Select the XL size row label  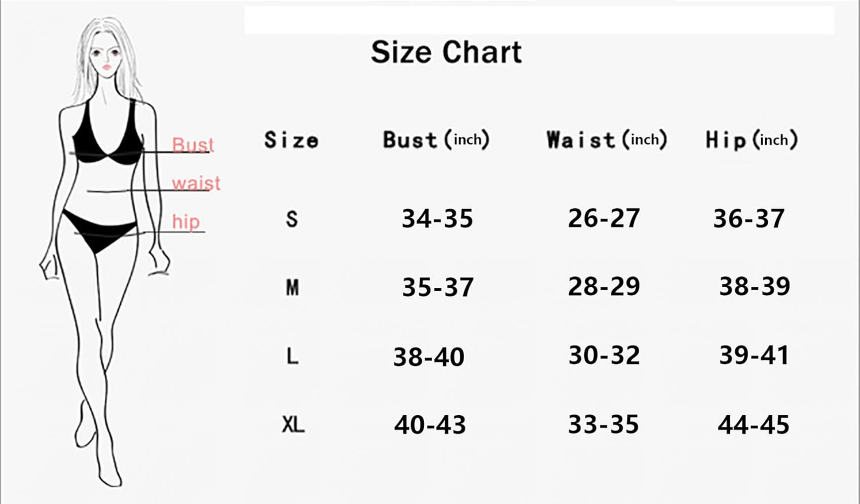(293, 424)
